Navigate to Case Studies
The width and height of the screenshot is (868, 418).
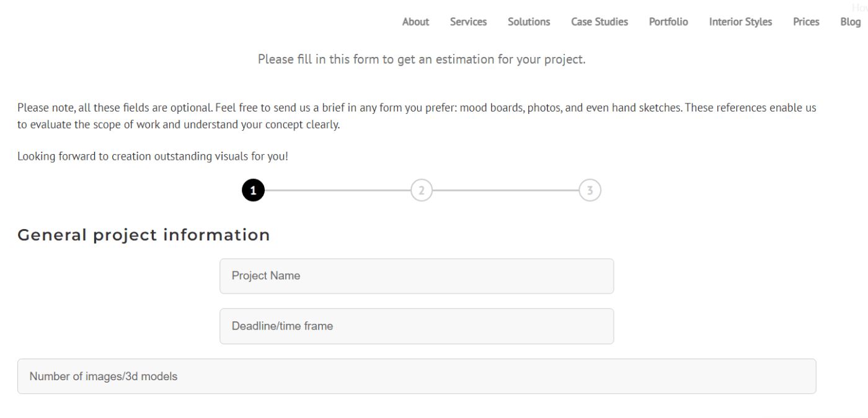point(599,22)
